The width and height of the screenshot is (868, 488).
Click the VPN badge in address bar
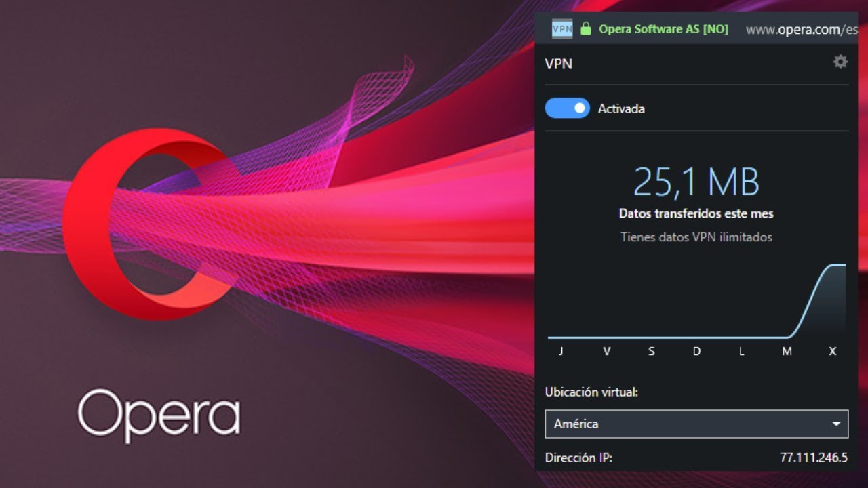[562, 29]
